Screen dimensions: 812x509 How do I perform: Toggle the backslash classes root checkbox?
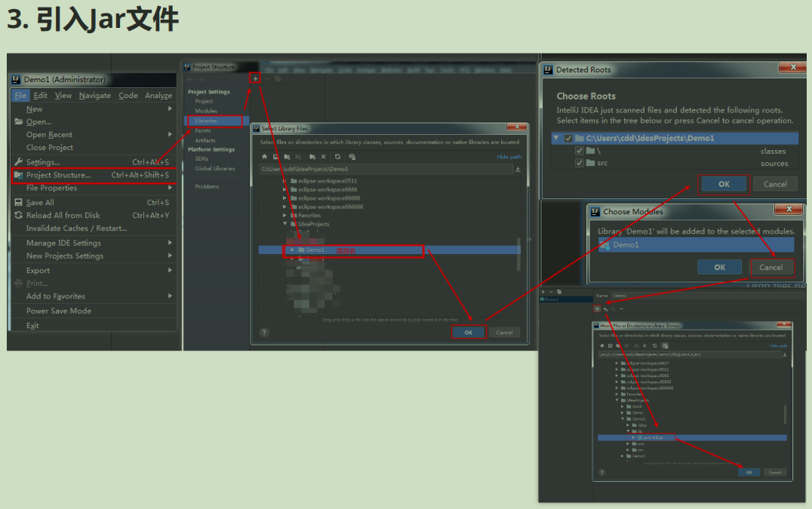click(580, 151)
